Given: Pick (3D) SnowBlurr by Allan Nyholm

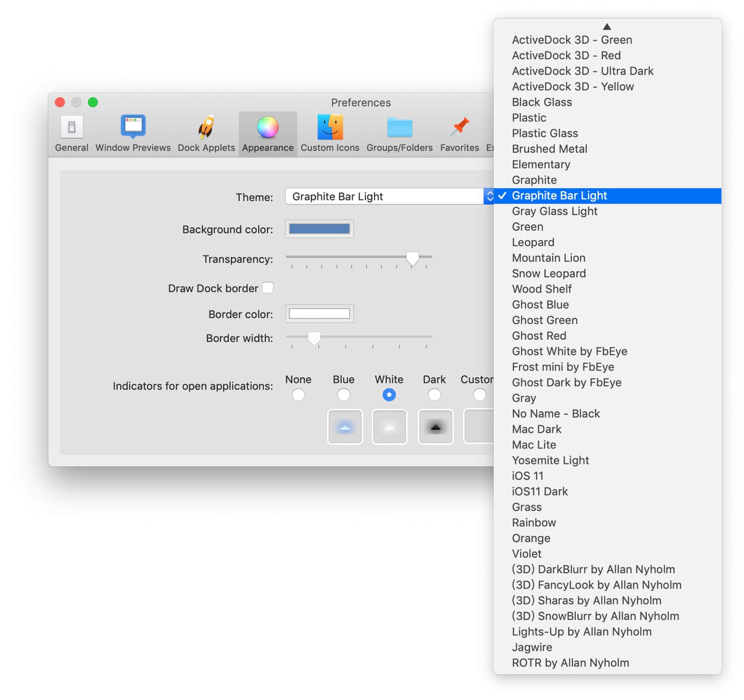Looking at the screenshot, I should 608,616.
